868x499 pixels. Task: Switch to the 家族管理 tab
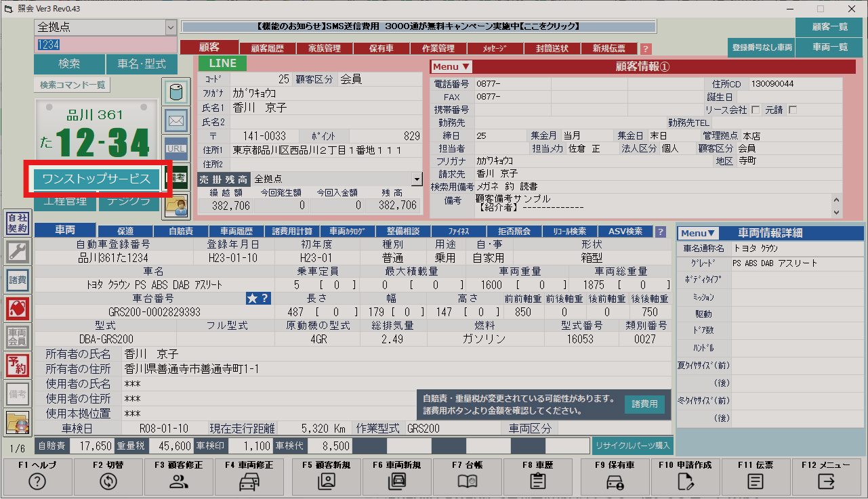point(325,49)
